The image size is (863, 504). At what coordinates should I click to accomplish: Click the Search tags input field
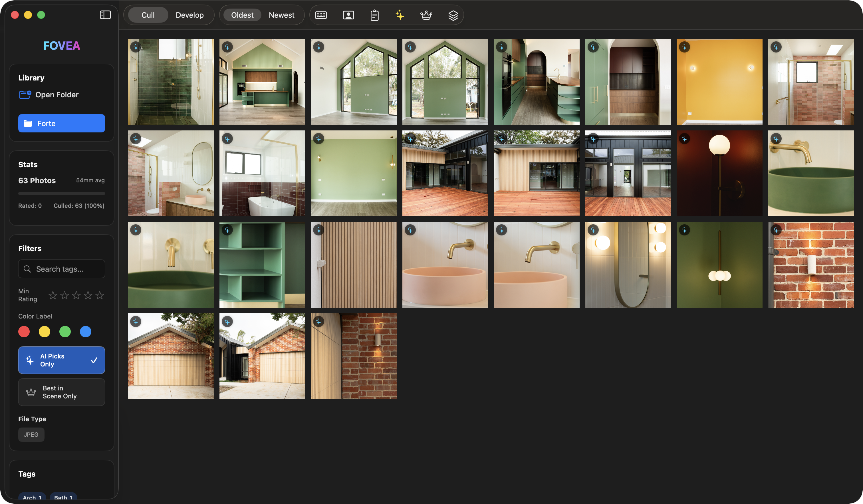[x=62, y=269]
